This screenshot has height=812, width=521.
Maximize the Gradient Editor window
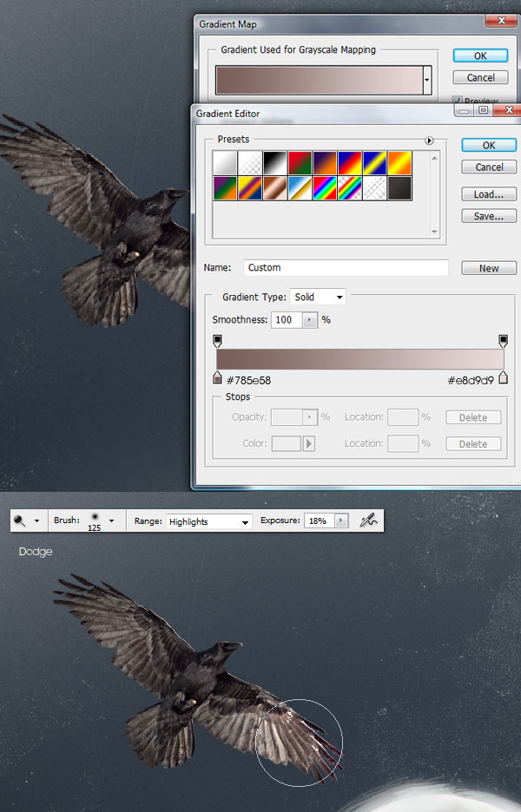pos(483,110)
